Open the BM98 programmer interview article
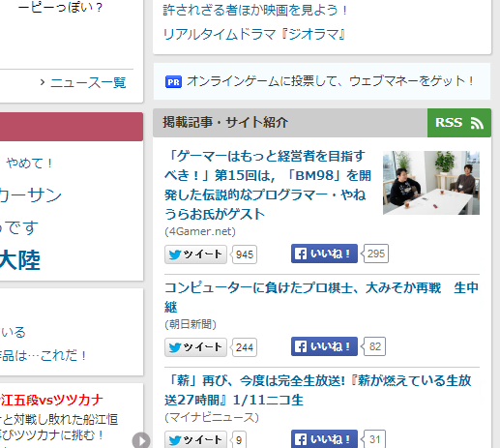This screenshot has height=448, width=500. (x=268, y=185)
